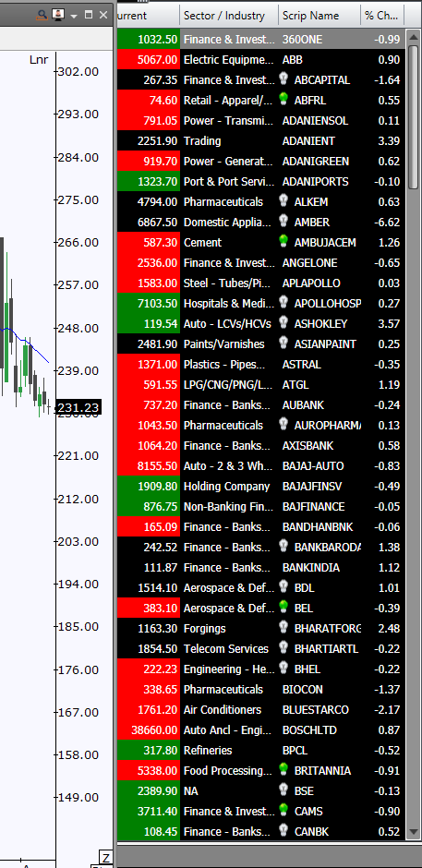The image size is (422, 868).
Task: Click the Lnr scale label on the chart
Action: click(x=39, y=59)
